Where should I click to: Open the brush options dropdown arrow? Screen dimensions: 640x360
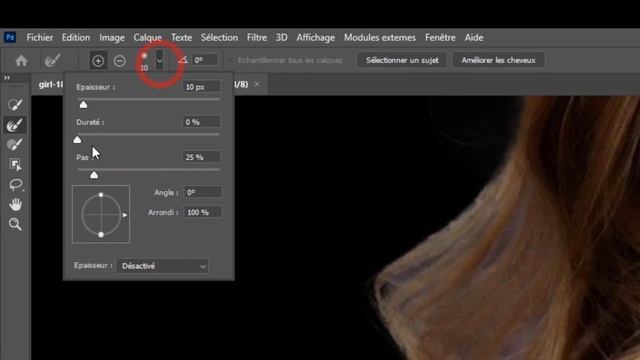coord(160,61)
